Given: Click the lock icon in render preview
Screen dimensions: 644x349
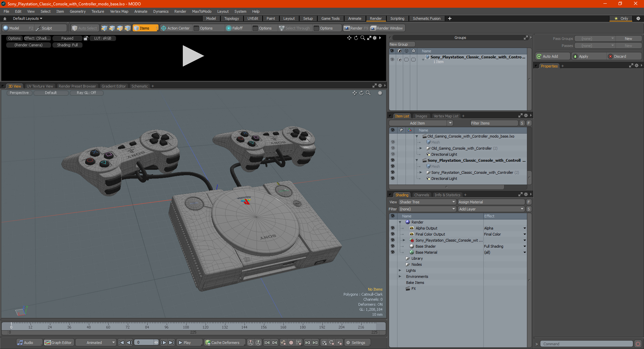Looking at the screenshot, I should coord(86,38).
